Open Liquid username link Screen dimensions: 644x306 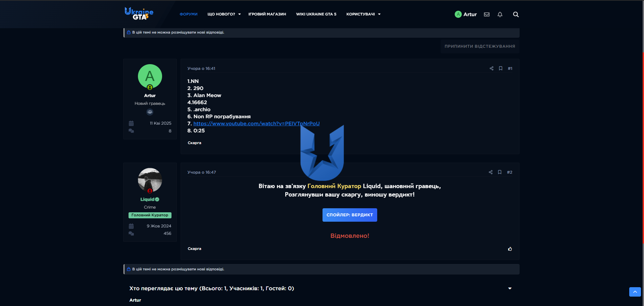[147, 200]
